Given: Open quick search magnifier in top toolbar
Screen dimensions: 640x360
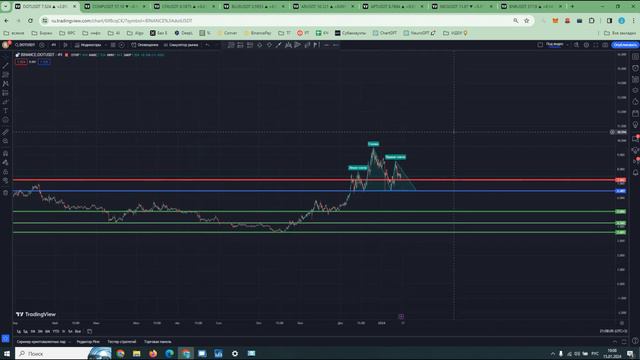Looking at the screenshot, I should click(x=576, y=45).
